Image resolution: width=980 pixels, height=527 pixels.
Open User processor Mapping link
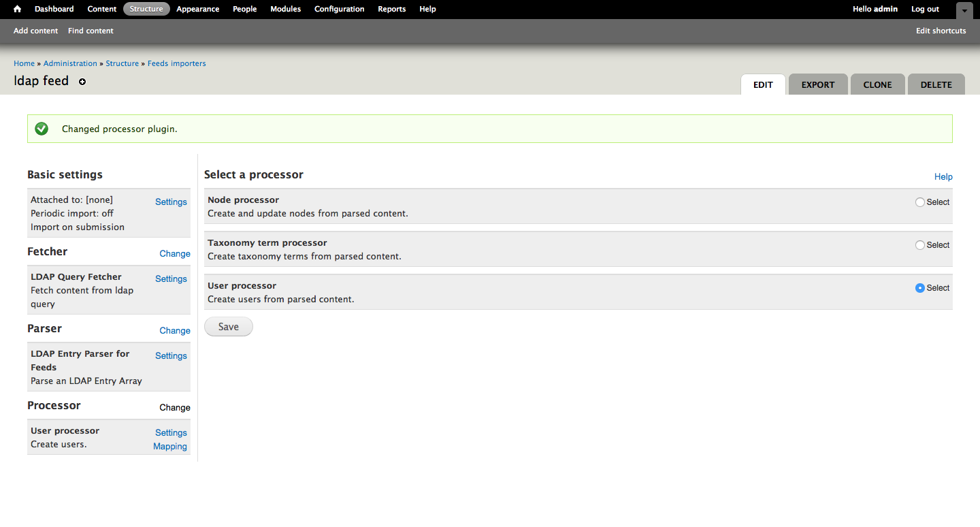170,447
